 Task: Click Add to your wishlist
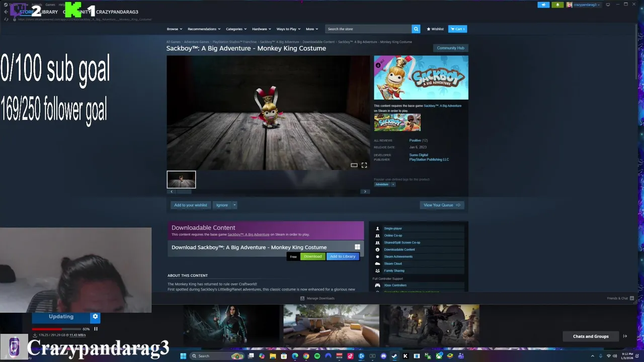click(x=190, y=205)
